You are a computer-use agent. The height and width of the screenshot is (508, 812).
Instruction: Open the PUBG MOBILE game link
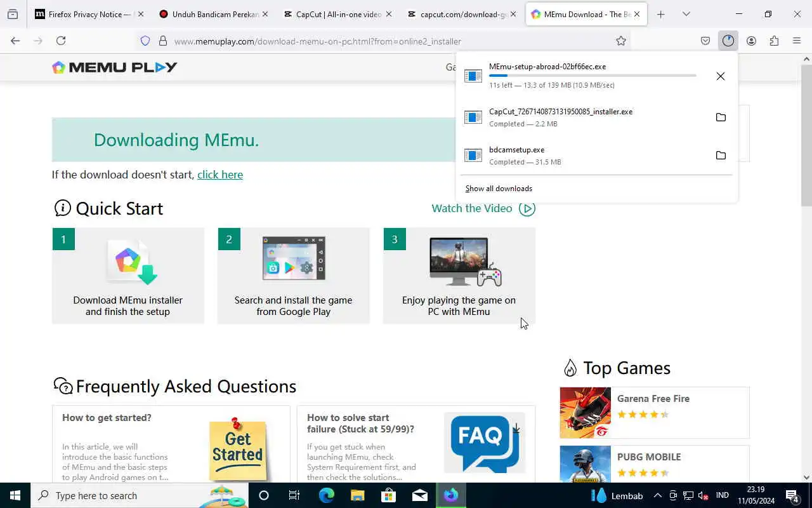649,457
